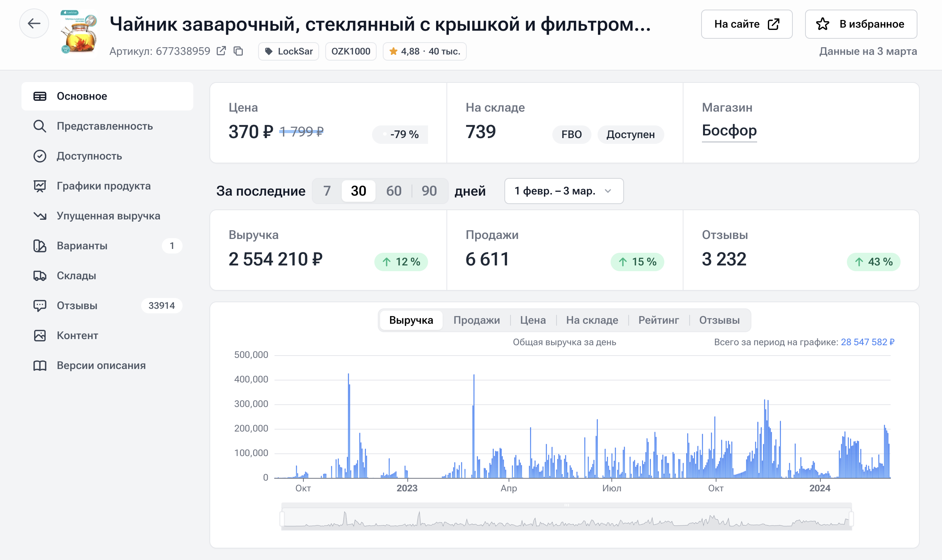Click the Основное table icon

[x=40, y=96]
